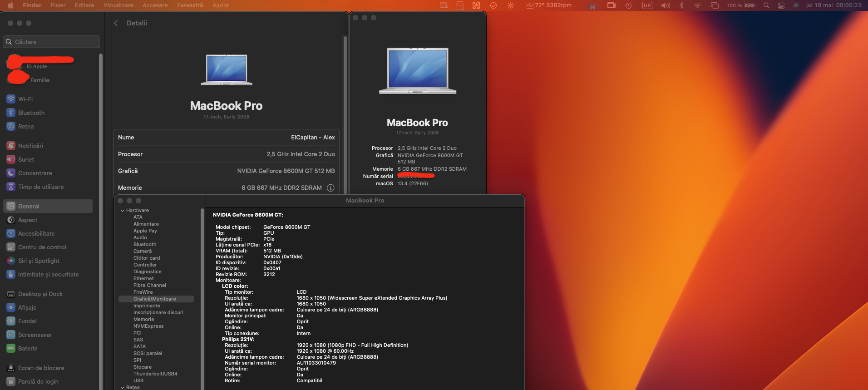Open Control Center in menu bar
Image resolution: width=868 pixels, height=390 pixels.
781,5
